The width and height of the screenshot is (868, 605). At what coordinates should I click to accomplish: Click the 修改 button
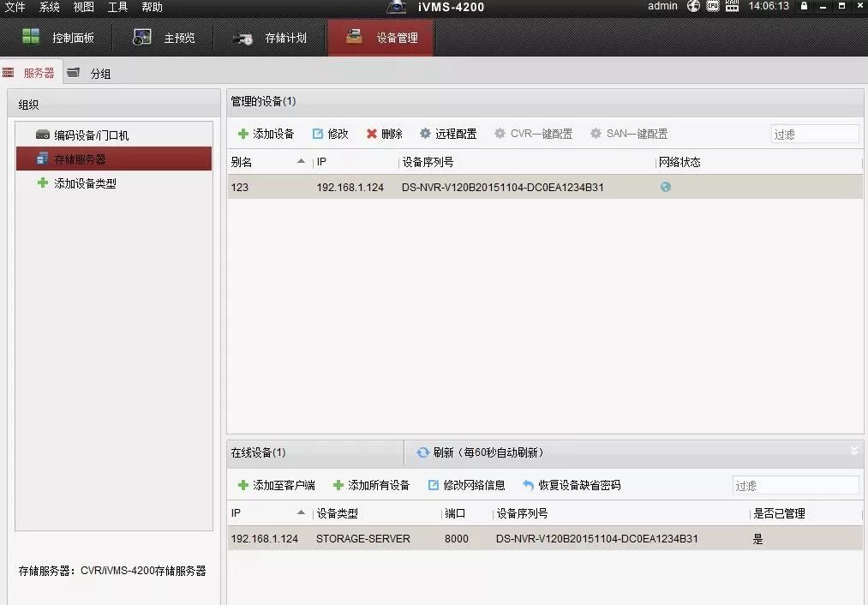click(x=331, y=134)
